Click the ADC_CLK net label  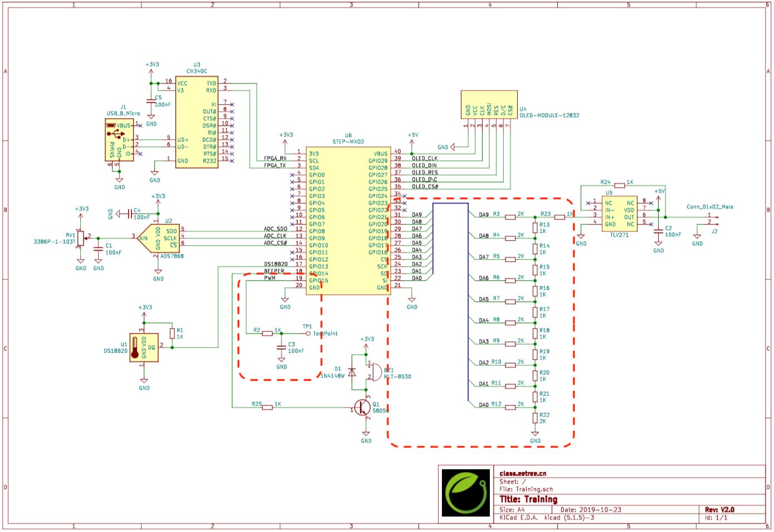coord(275,236)
